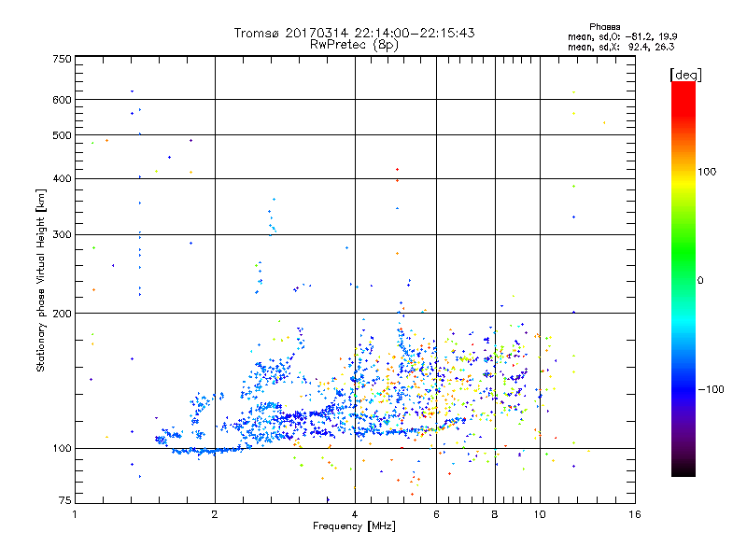747x560 pixels.
Task: Click the plot title 'Tromsø 20170314 22:14:00-22:15:43'
Action: coord(354,33)
